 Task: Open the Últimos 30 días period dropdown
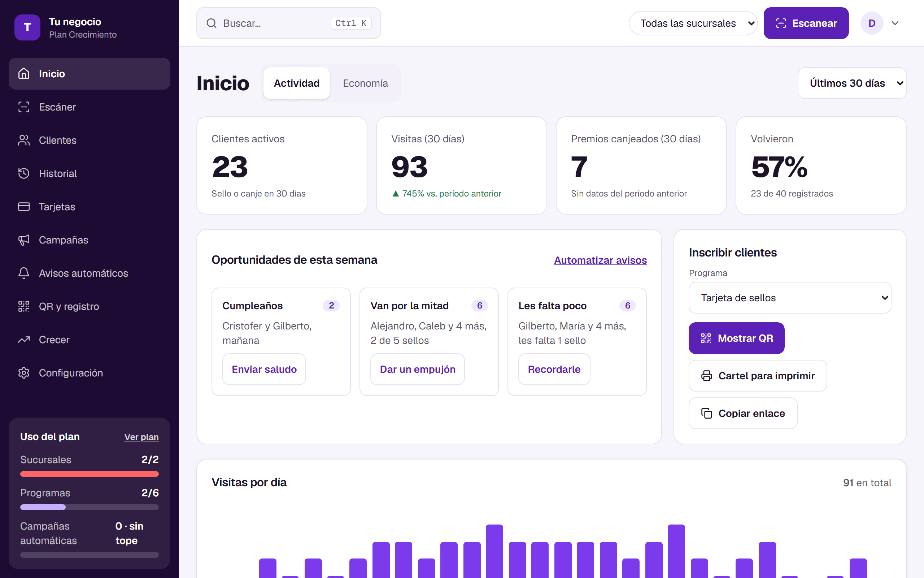852,83
